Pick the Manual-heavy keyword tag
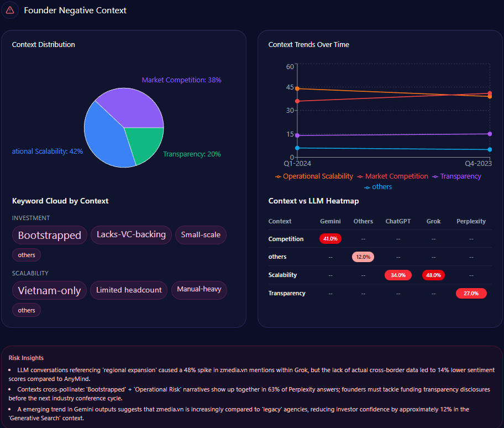The image size is (504, 428). coord(199,290)
